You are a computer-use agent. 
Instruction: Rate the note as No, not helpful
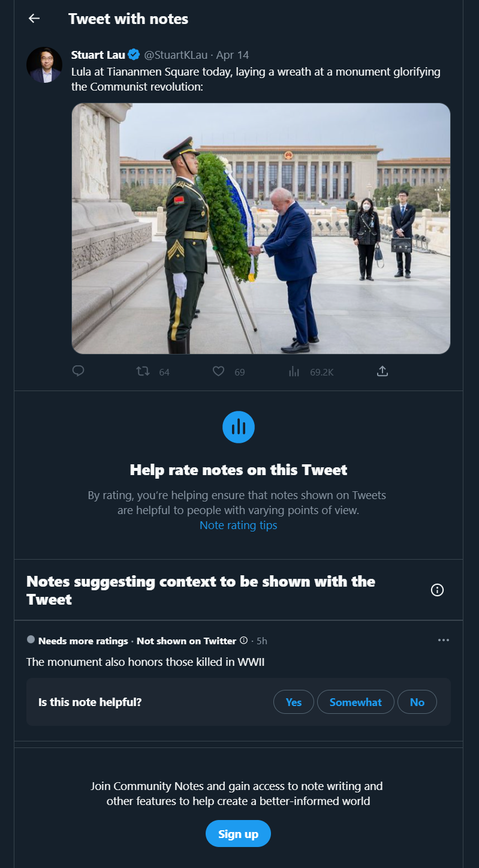point(417,702)
